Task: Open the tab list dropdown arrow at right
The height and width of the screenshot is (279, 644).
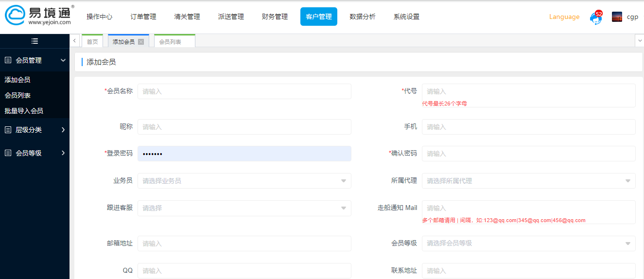Action: coord(639,41)
